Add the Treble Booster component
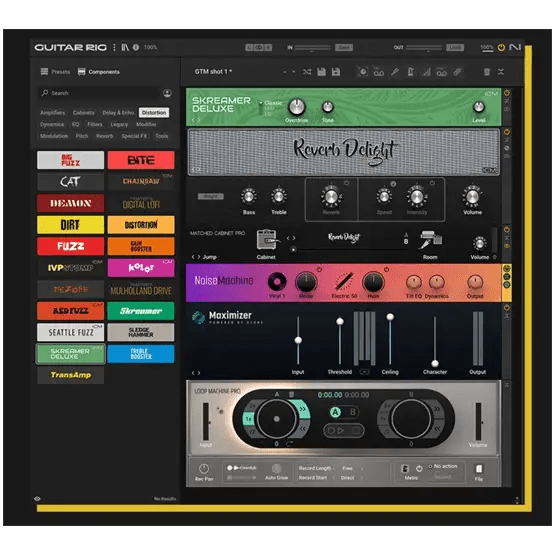555x555 pixels. coord(141,354)
